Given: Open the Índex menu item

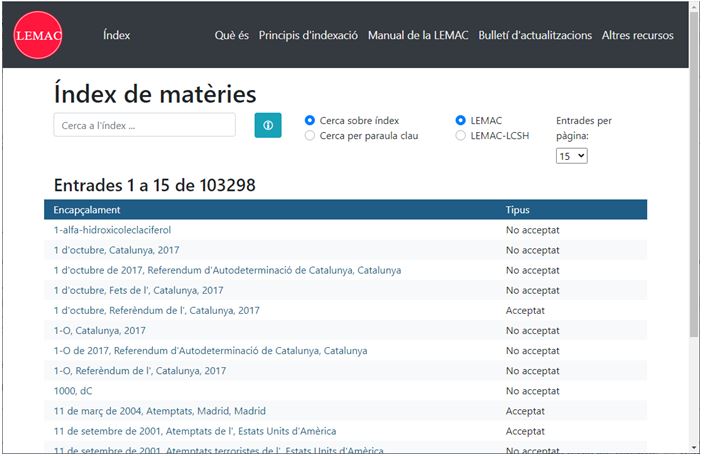Looking at the screenshot, I should point(116,35).
